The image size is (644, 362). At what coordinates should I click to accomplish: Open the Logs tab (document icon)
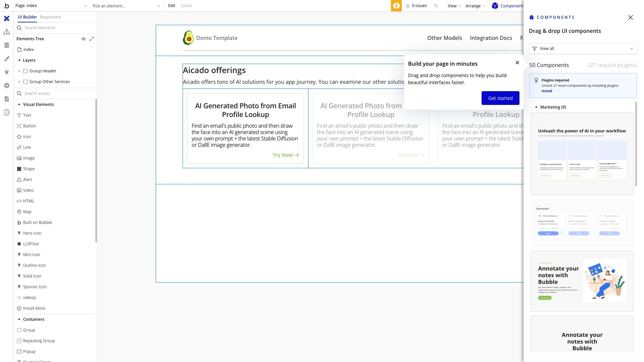pos(7,99)
